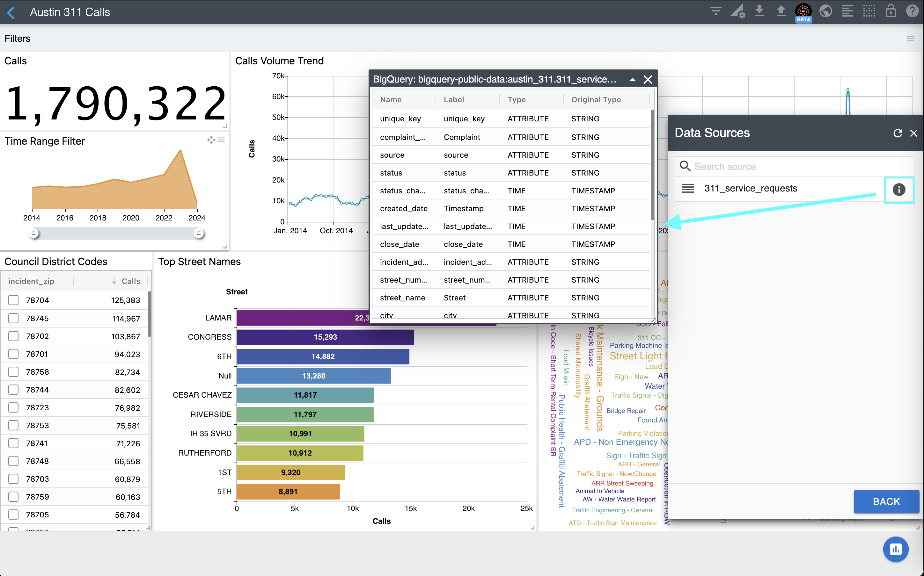Click the 311_service_requests data source
Viewport: 924px width, 576px height.
pyautogui.click(x=750, y=188)
